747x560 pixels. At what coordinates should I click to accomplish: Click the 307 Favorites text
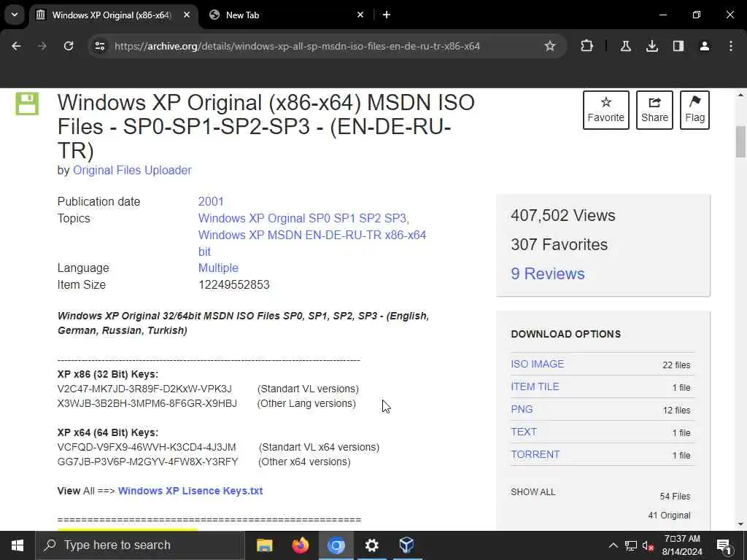[559, 245]
